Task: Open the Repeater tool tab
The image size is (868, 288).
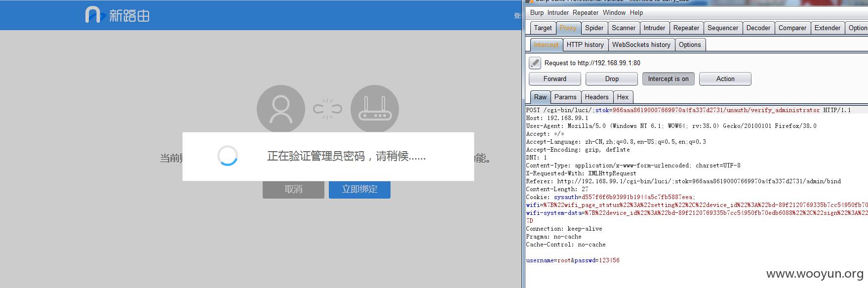Action: 686,28
